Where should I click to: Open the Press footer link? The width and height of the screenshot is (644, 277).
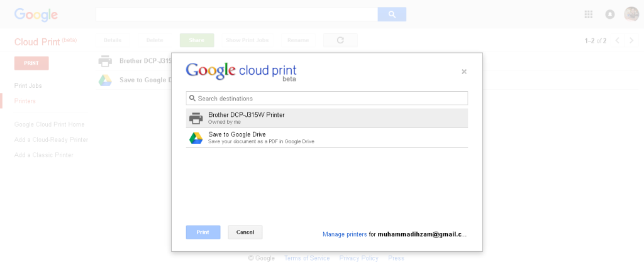[396, 258]
